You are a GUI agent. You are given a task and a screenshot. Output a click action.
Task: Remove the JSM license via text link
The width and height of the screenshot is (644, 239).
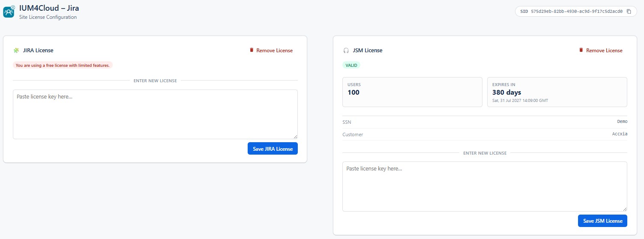[604, 51]
